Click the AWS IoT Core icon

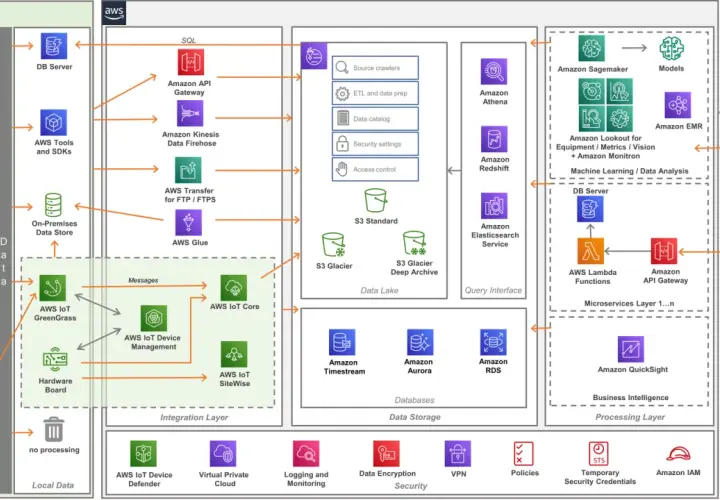(234, 288)
